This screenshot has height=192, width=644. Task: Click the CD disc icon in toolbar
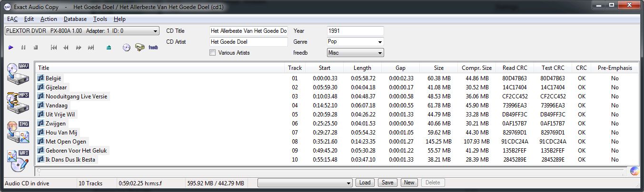126,48
